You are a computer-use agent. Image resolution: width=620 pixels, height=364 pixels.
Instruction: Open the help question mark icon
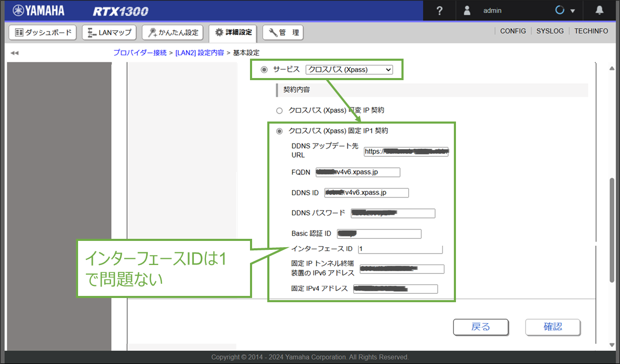click(x=439, y=10)
